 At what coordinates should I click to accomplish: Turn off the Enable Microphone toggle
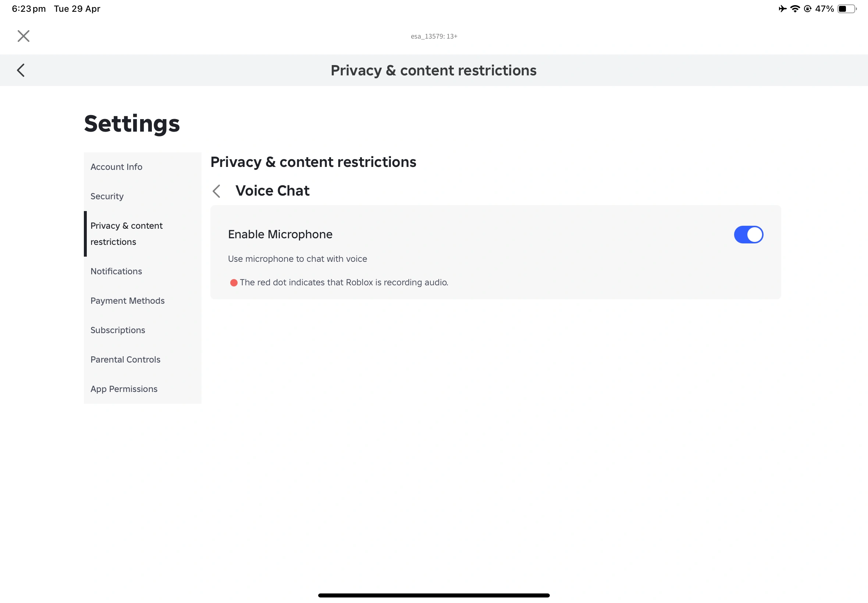point(748,235)
